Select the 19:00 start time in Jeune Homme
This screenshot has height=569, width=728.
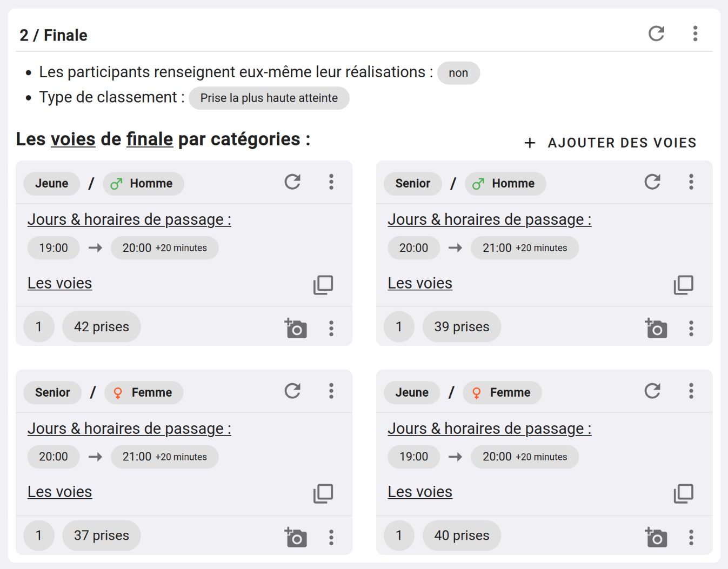click(54, 248)
